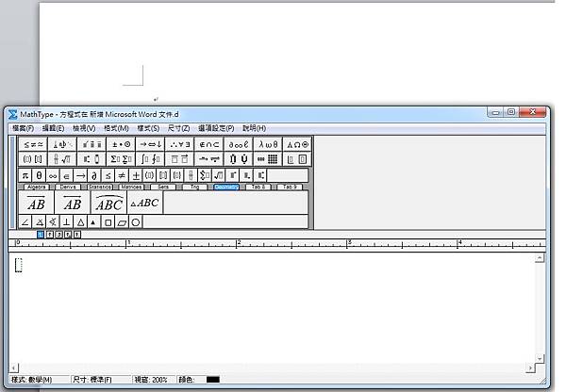This screenshot has height=392, width=566.
Task: Select the left-aligned tab stop button
Action: click(41, 235)
